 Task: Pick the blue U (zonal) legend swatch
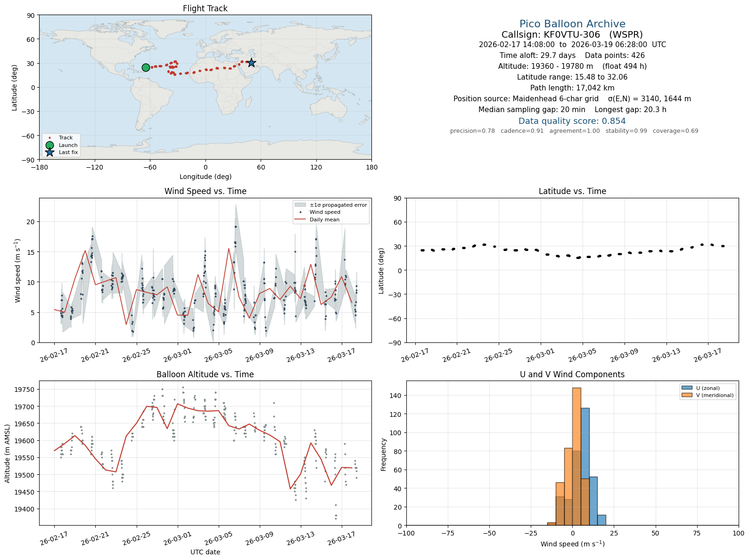(687, 388)
